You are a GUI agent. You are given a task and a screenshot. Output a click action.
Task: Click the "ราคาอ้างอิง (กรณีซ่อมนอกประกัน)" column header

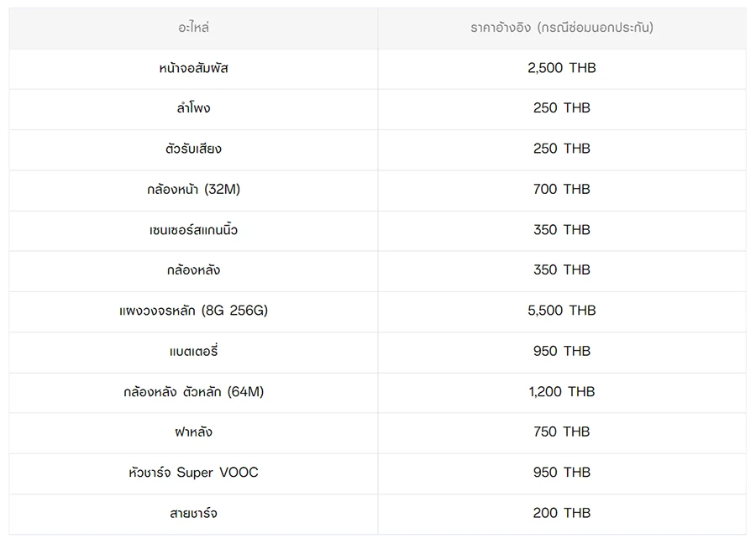pos(561,28)
